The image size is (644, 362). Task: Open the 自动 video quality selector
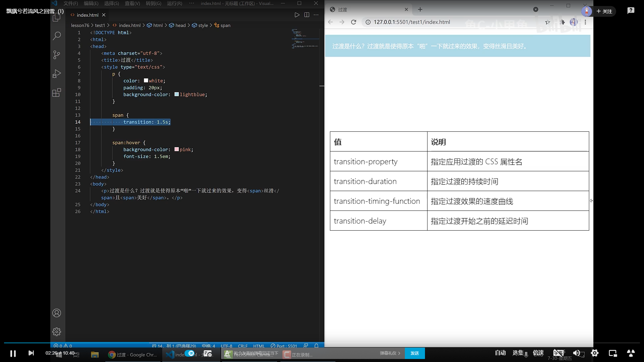[x=500, y=353]
